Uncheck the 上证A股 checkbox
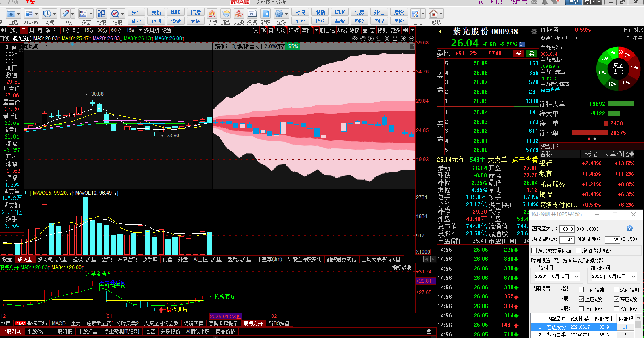This screenshot has width=644, height=338. coord(581,299)
